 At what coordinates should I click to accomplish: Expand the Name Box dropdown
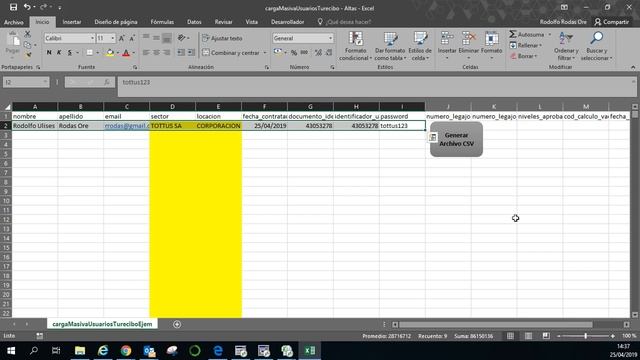click(x=45, y=82)
